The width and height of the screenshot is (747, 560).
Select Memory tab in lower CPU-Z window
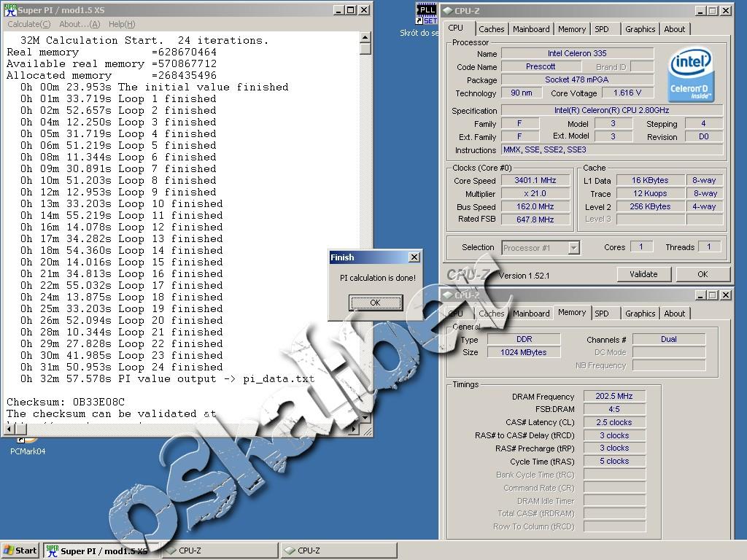click(x=572, y=312)
